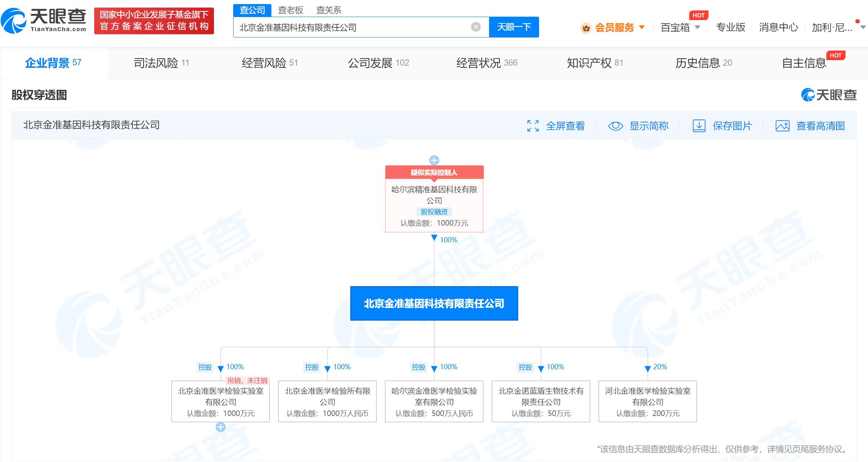This screenshot has height=462, width=868.
Task: Click plus icon above 哈尔滨精准基因 node
Action: [x=434, y=160]
